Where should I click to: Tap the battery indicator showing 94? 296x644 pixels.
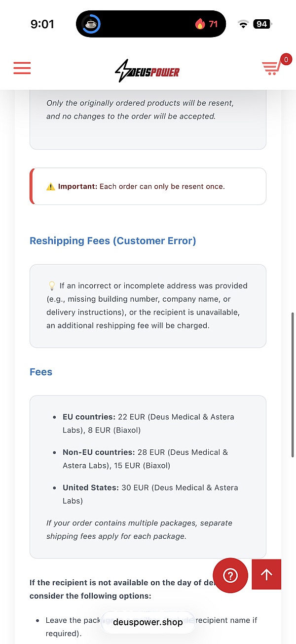pos(262,24)
